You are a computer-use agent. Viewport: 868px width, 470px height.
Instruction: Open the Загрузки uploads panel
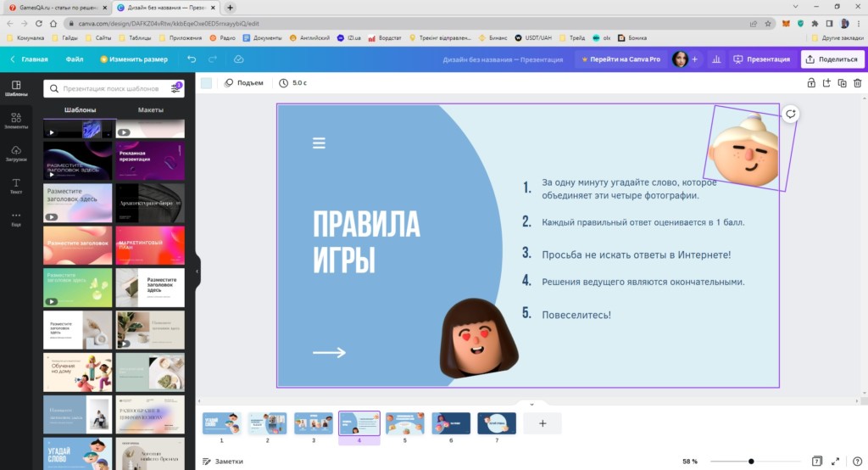[x=16, y=154]
